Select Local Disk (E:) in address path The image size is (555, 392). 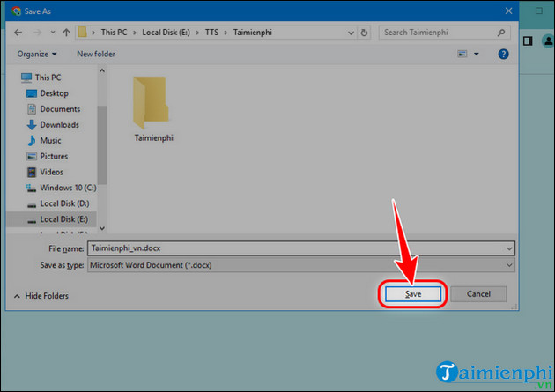tap(166, 33)
